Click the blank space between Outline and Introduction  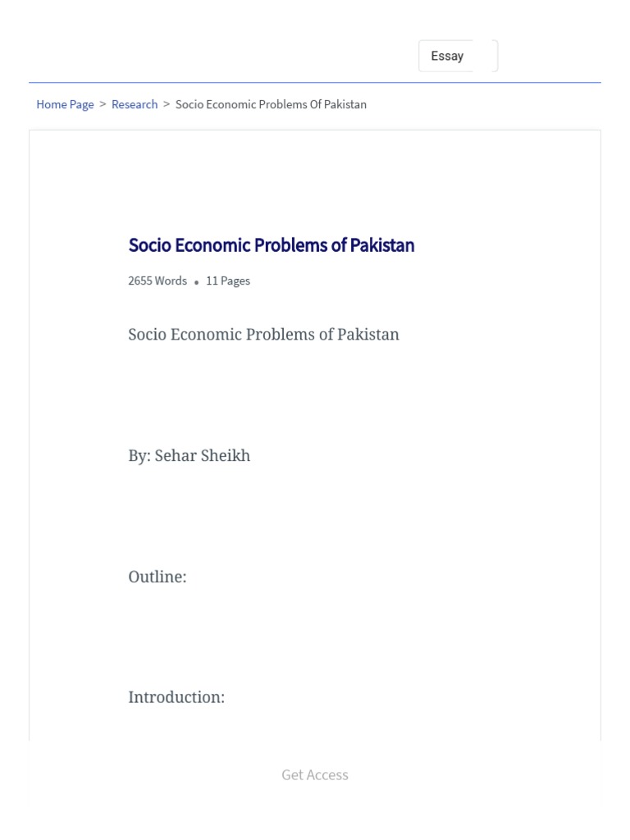[x=315, y=637]
